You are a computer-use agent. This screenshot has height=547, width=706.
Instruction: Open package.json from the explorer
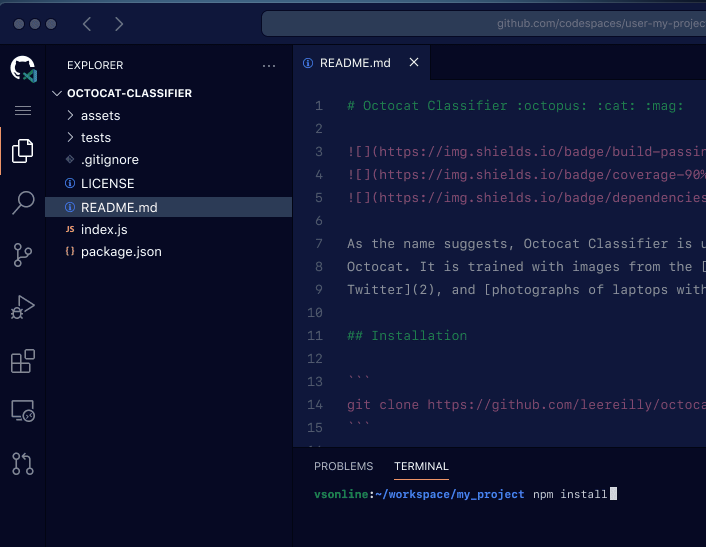(x=168, y=252)
